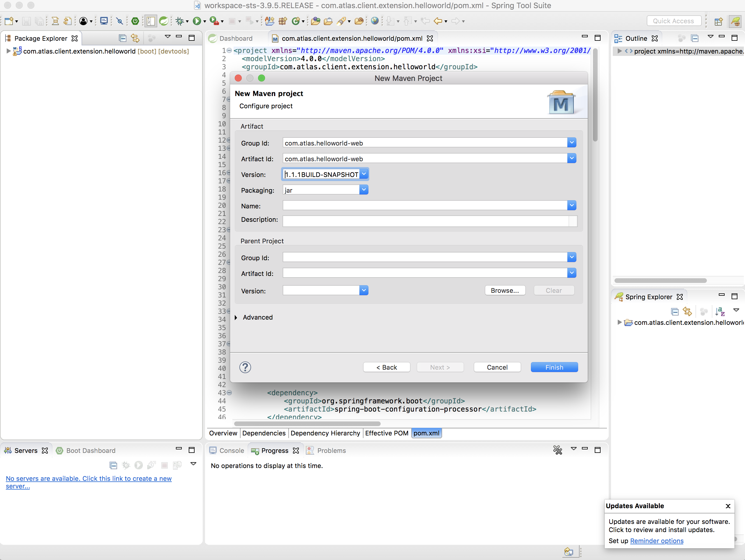Click the green Run toolbar button
This screenshot has height=560, width=745.
click(197, 21)
